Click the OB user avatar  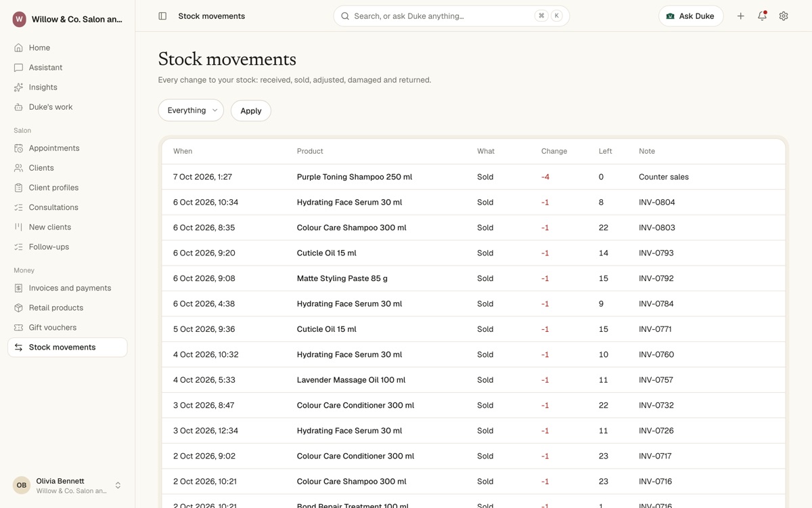pyautogui.click(x=22, y=485)
